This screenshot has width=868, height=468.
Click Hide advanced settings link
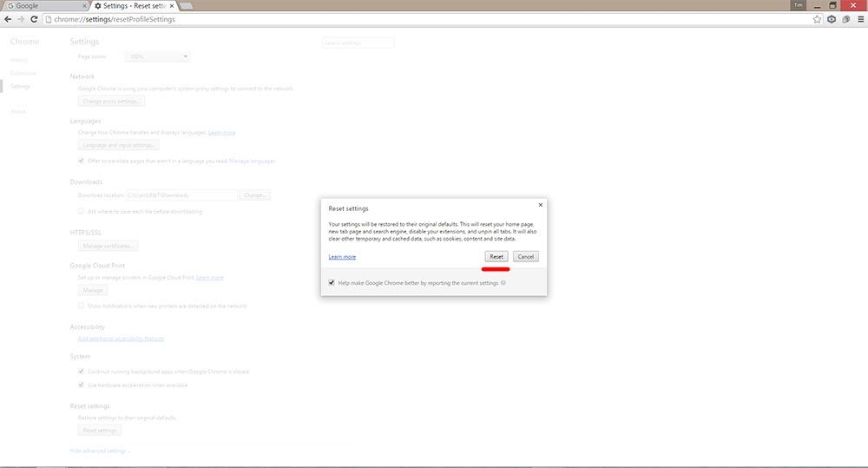point(100,451)
